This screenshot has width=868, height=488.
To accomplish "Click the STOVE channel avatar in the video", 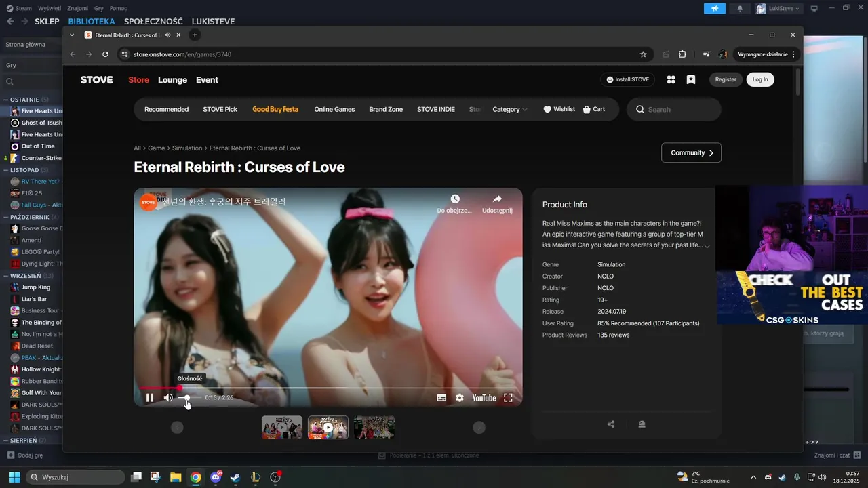I will coord(149,202).
